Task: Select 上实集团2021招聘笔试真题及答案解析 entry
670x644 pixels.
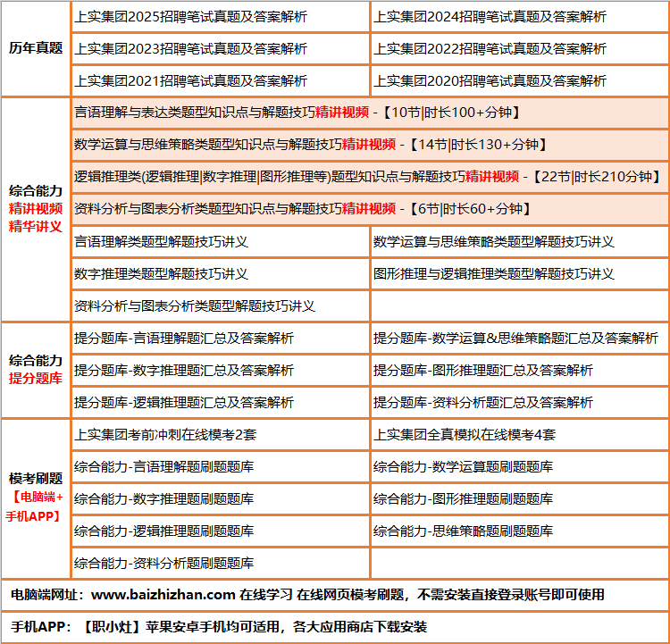Action: (190, 80)
